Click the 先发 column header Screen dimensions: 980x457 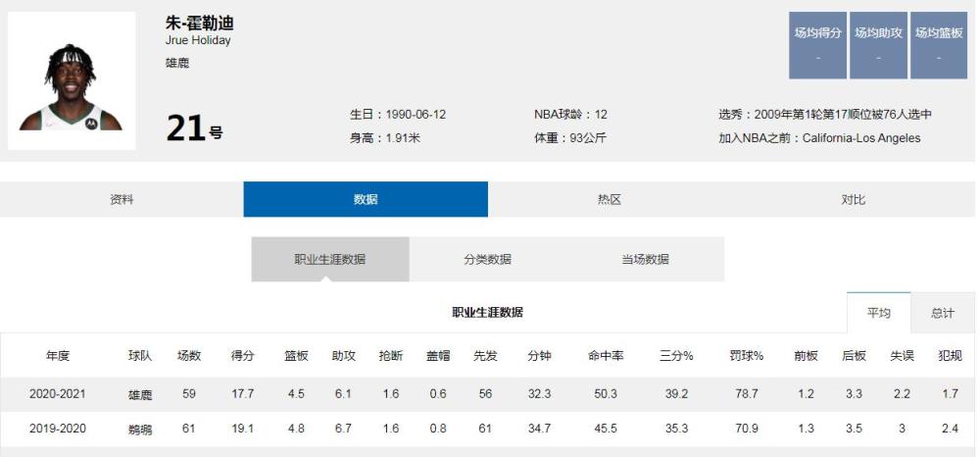click(x=485, y=356)
